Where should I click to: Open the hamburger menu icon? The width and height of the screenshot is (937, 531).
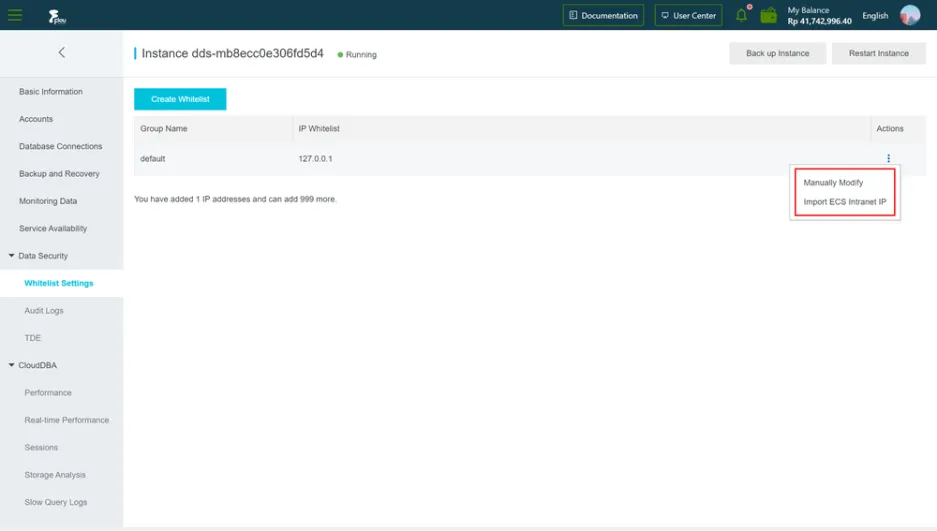coord(15,15)
